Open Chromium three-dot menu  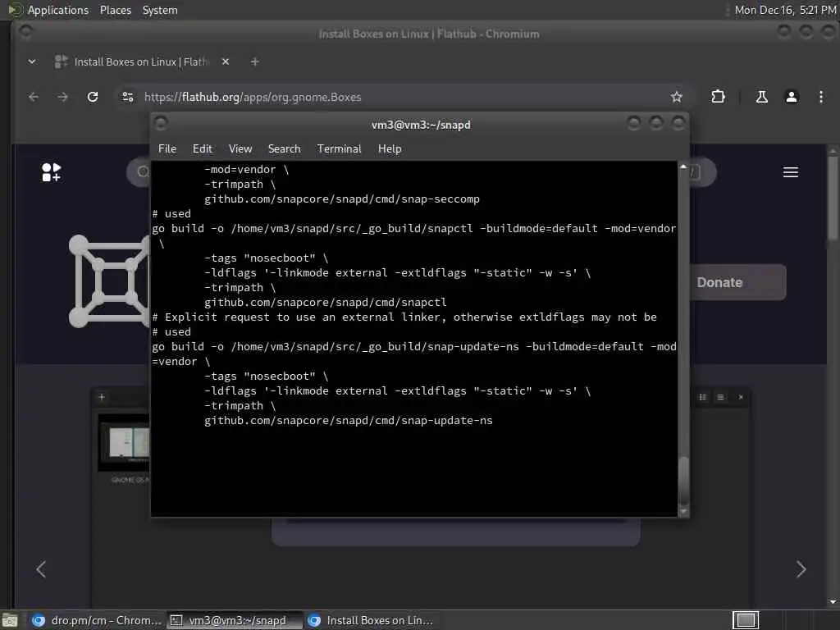pyautogui.click(x=820, y=97)
